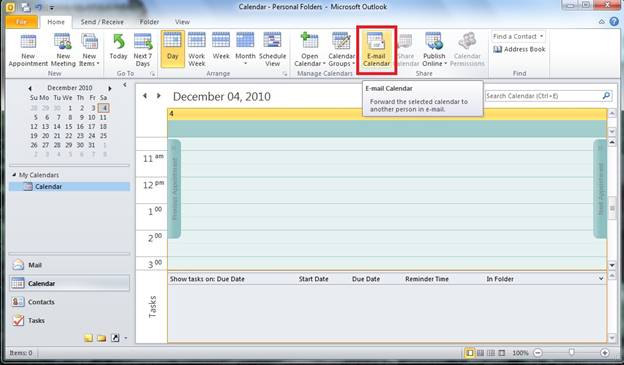Open Notes icon in navigation pane
Screen dimensions: 624x365
(x=88, y=338)
